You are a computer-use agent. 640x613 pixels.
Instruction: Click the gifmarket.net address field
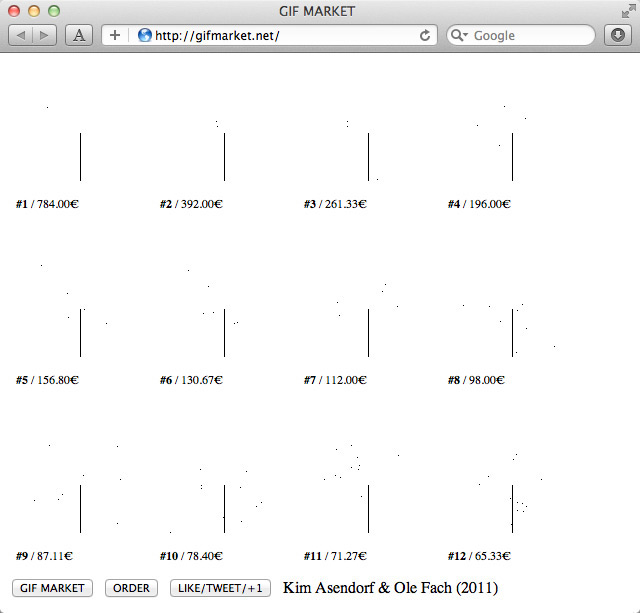(x=280, y=35)
